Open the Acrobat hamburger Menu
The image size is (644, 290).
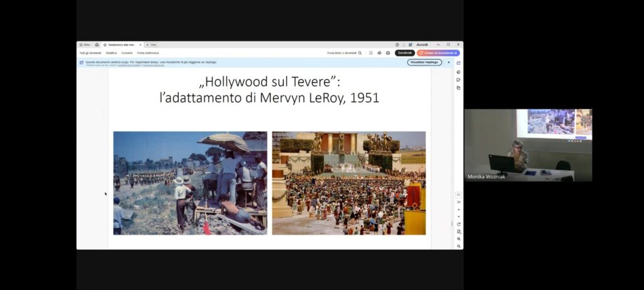[x=85, y=45]
